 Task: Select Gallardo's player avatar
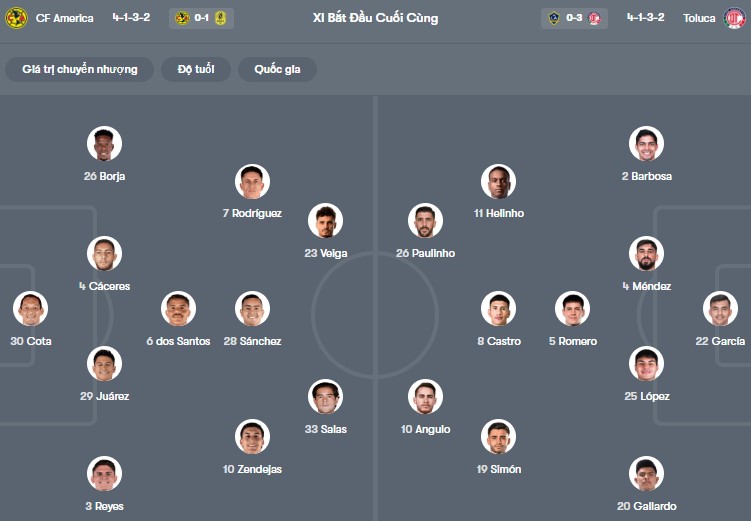(x=646, y=474)
